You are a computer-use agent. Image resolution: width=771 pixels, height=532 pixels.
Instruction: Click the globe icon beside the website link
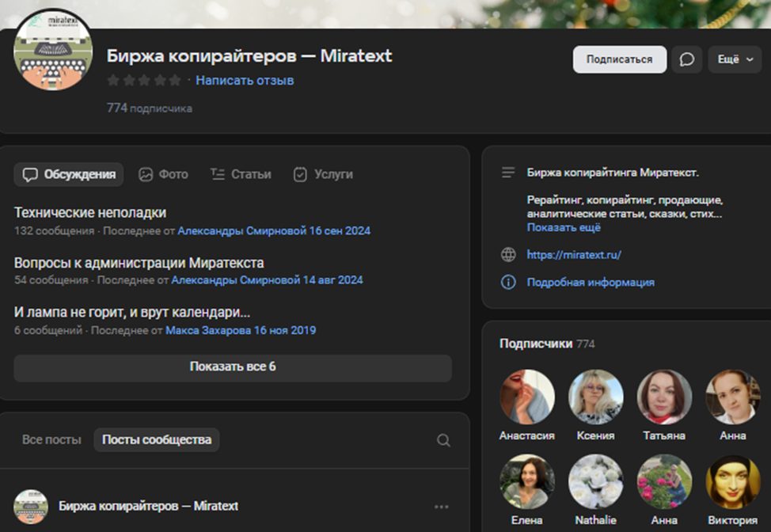pyautogui.click(x=508, y=255)
